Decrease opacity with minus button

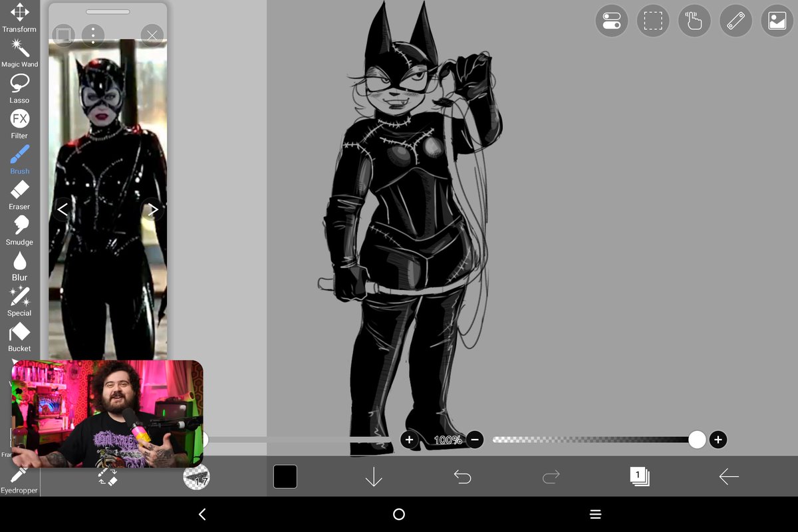(475, 440)
